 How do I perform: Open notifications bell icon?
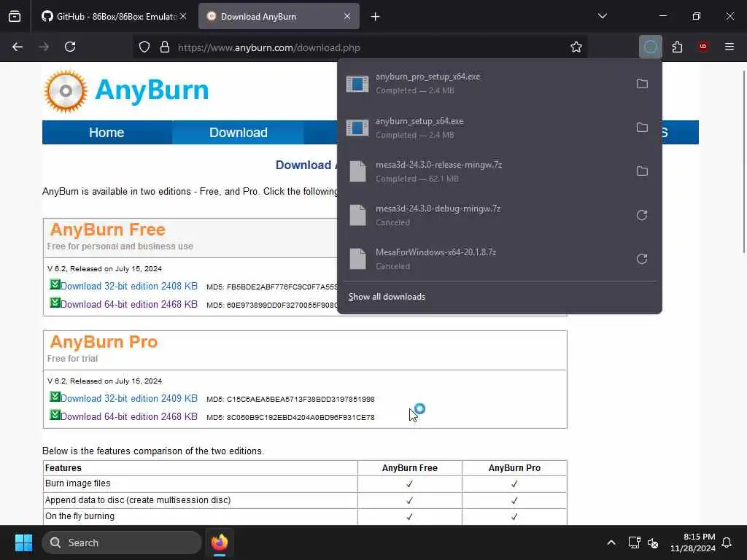(x=727, y=542)
